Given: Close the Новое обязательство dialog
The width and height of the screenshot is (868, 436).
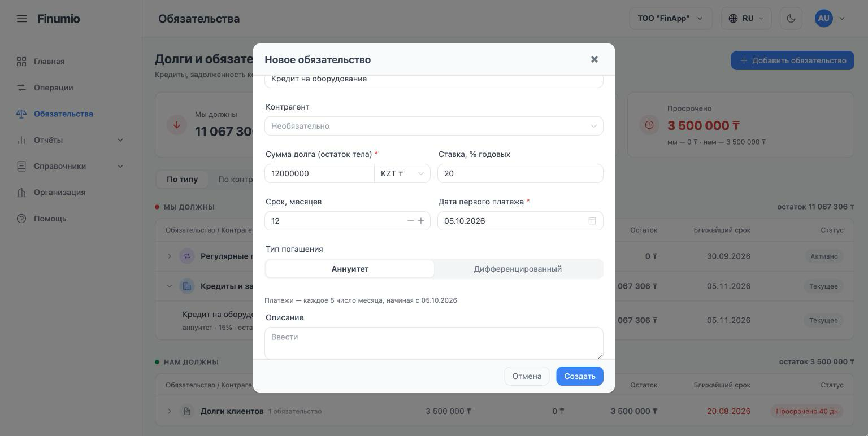Looking at the screenshot, I should coord(594,59).
